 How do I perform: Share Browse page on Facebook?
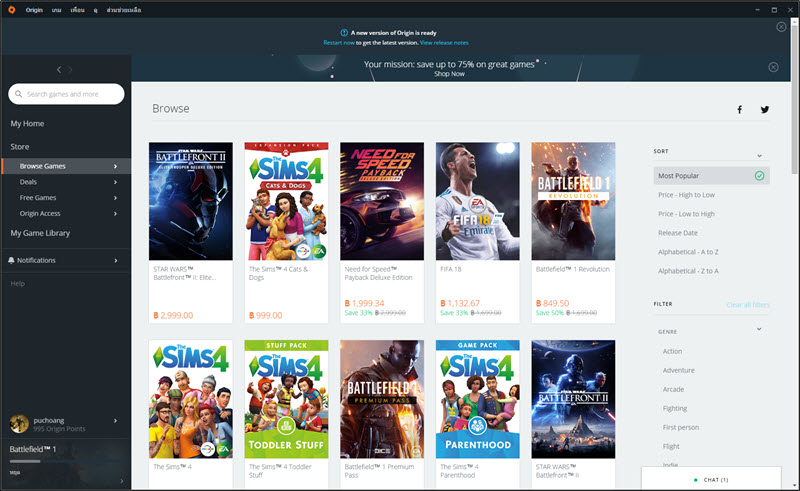(739, 109)
